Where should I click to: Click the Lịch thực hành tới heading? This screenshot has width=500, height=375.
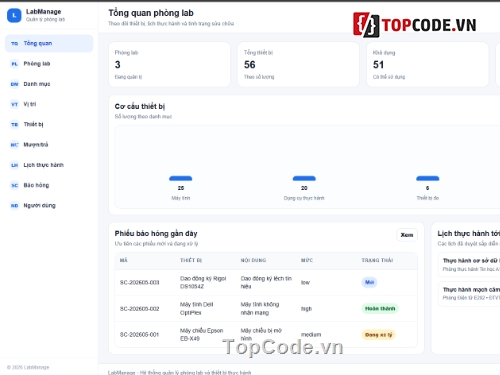[x=469, y=233]
